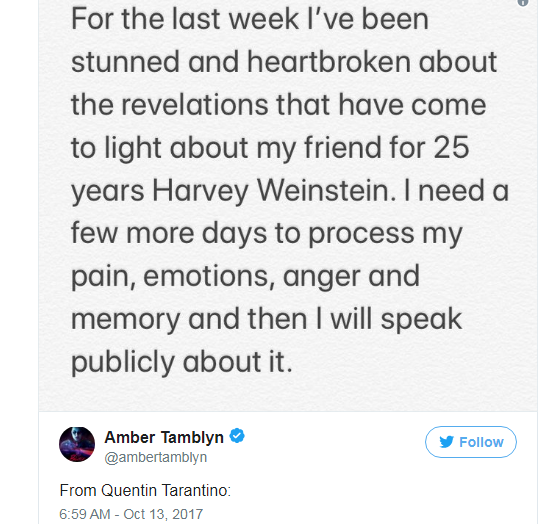This screenshot has width=555, height=524.
Task: Click 'the revelations' text in the image
Action: click(170, 105)
